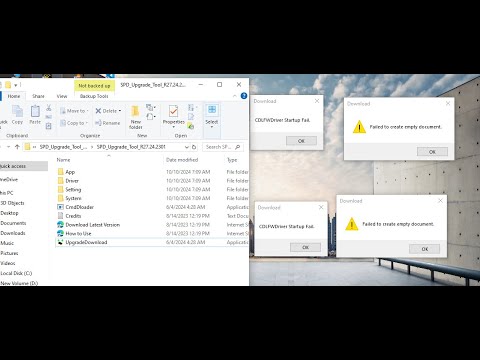Click the Properties checkmark icon

(173, 111)
